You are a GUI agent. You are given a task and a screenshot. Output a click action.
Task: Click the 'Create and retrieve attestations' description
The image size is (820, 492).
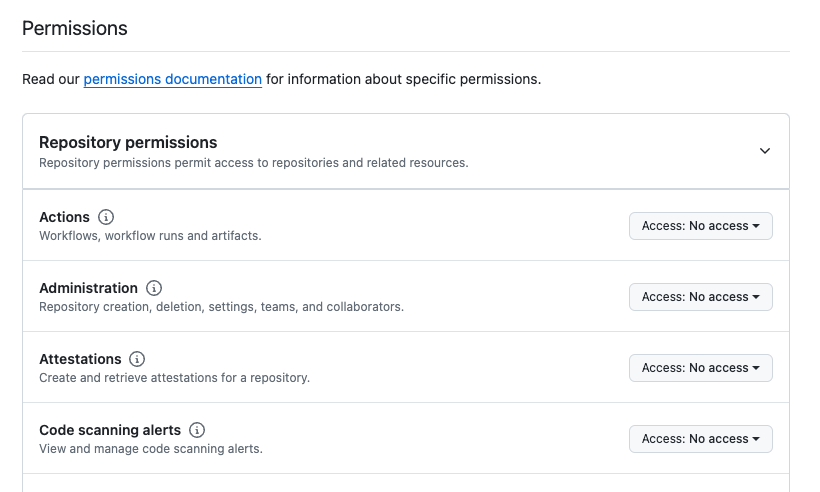click(174, 378)
